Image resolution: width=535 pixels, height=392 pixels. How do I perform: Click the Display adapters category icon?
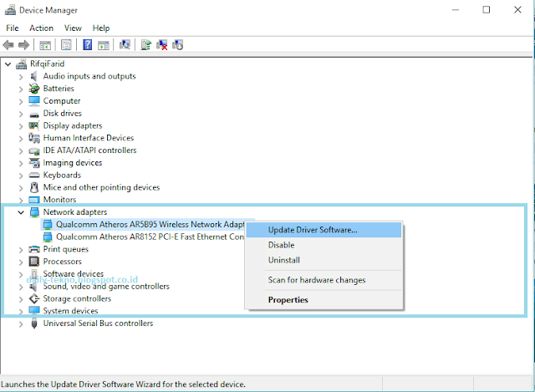pos(33,125)
